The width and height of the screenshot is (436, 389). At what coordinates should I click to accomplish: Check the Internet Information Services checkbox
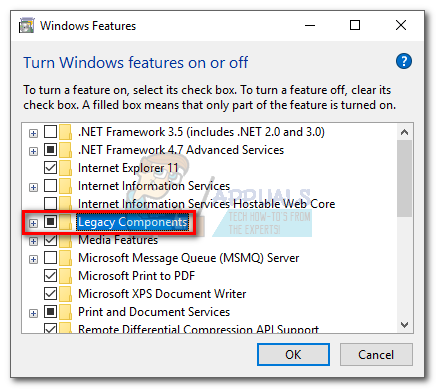(50, 186)
